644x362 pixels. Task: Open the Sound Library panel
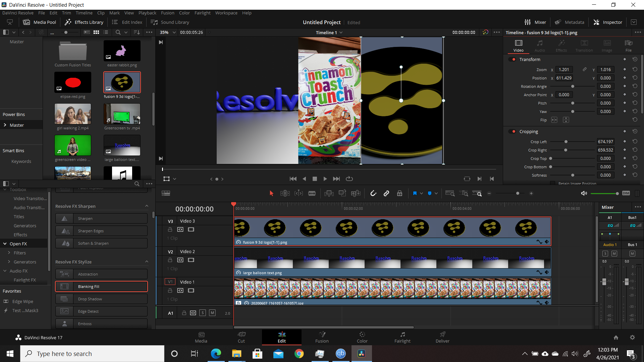[170, 22]
